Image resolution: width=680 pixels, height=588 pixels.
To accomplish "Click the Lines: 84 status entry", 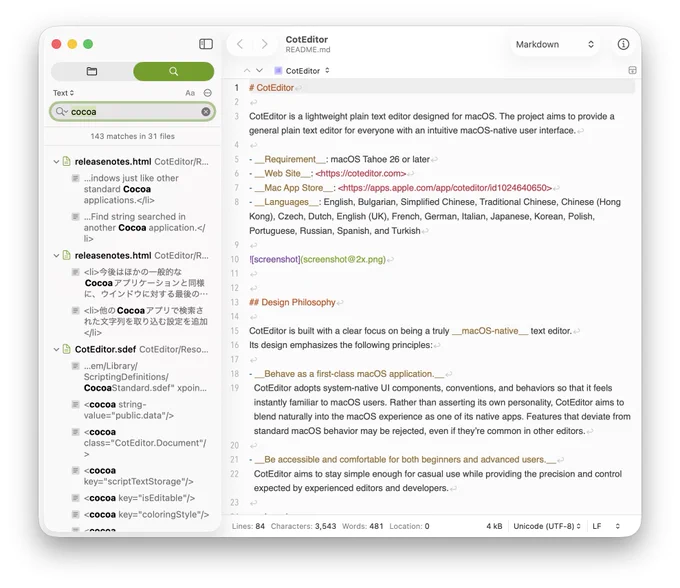I will pyautogui.click(x=248, y=526).
